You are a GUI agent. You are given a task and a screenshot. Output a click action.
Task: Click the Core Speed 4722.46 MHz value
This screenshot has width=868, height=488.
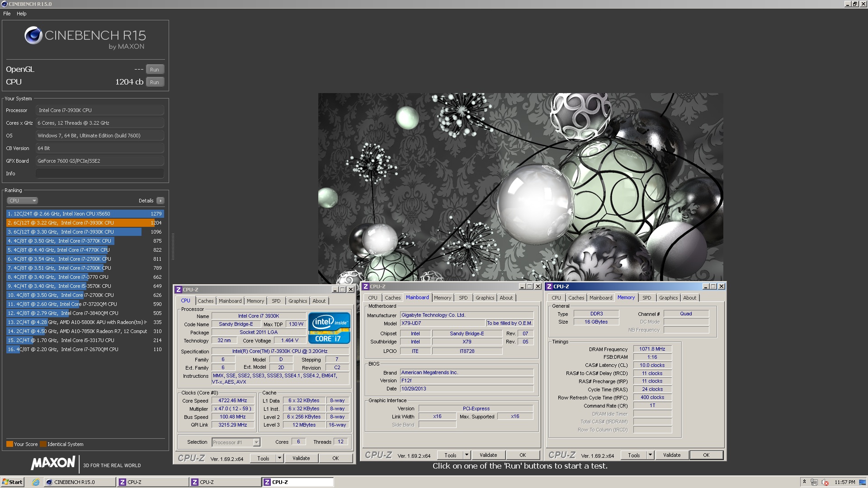(233, 401)
